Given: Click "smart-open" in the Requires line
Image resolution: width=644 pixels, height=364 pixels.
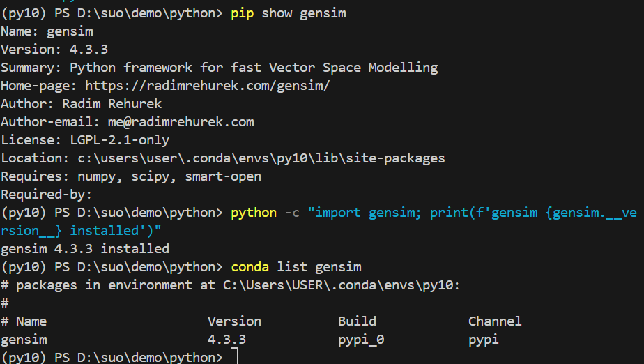Looking at the screenshot, I should click(223, 176).
